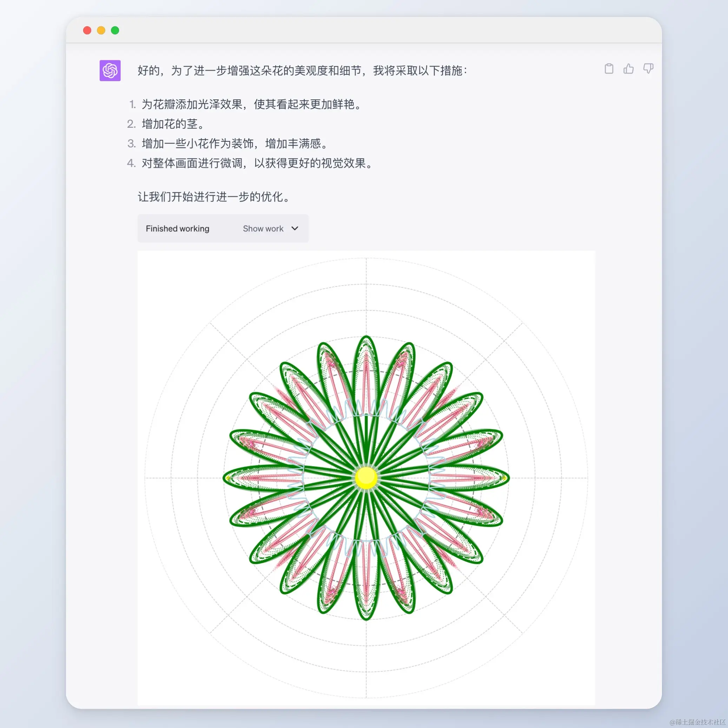Click the first list item about petal gloss

click(252, 104)
